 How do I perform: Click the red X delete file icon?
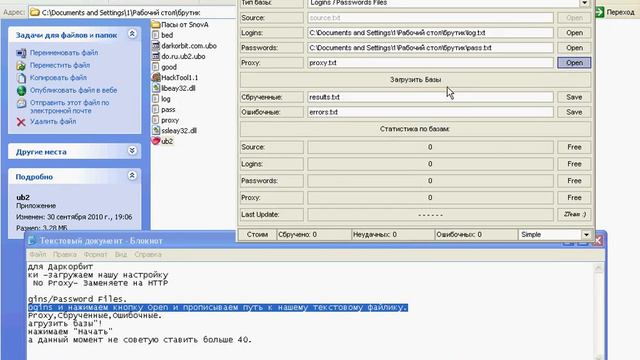(21, 122)
